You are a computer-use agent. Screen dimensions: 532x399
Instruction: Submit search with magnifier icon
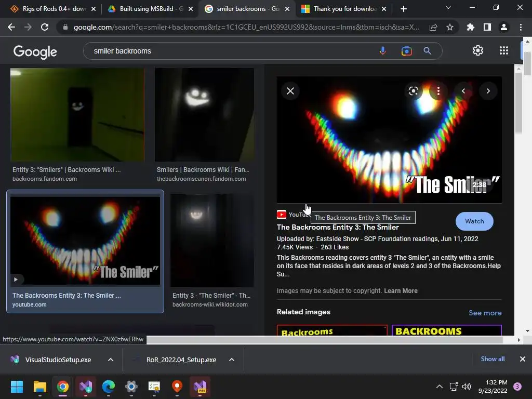tap(427, 51)
